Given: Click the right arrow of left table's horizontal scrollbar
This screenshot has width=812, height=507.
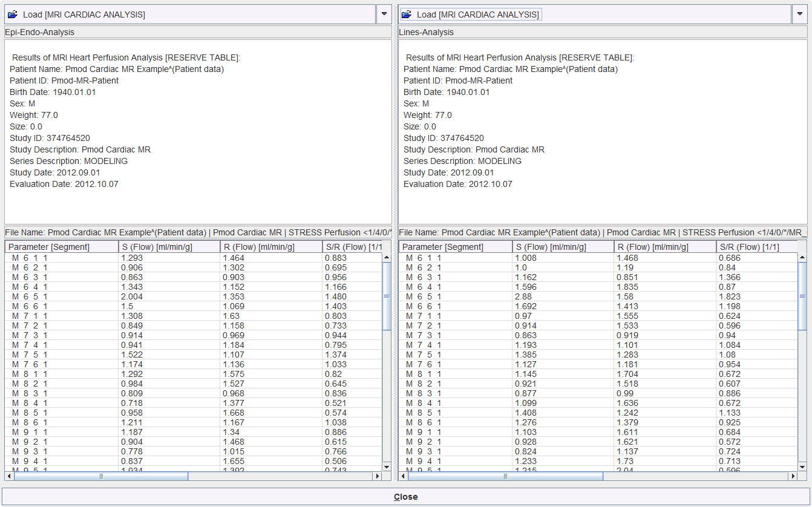Looking at the screenshot, I should pyautogui.click(x=378, y=476).
